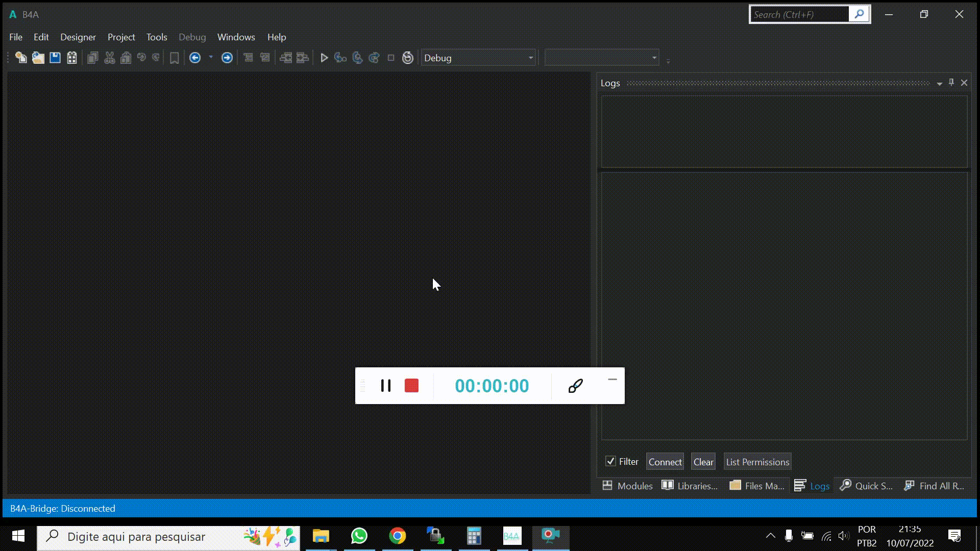
Task: Open the Debug build configuration dropdown
Action: 531,58
